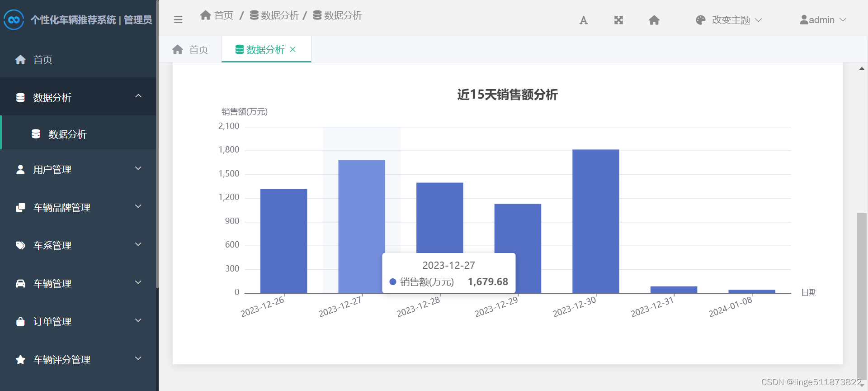
Task: Open the admin account dropdown
Action: point(823,20)
